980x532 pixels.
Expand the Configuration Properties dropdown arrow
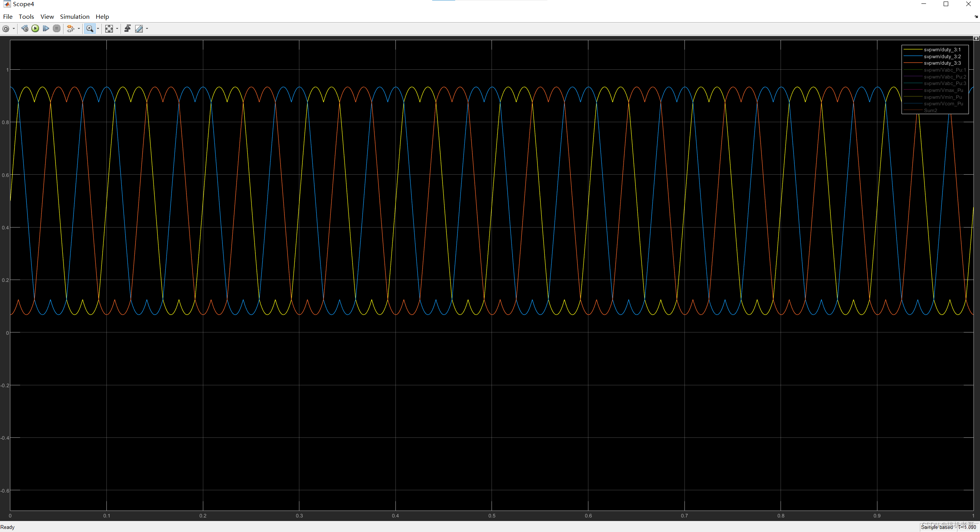pyautogui.click(x=14, y=29)
